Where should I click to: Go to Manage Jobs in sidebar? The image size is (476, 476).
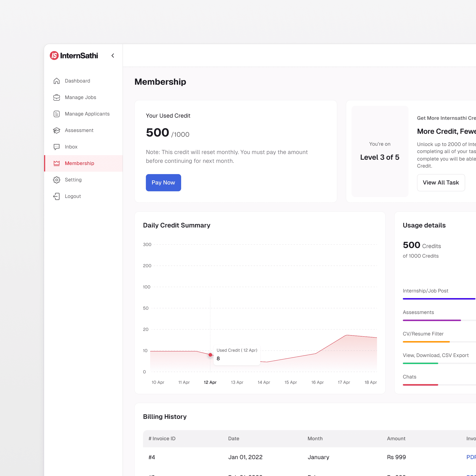[x=84, y=97]
